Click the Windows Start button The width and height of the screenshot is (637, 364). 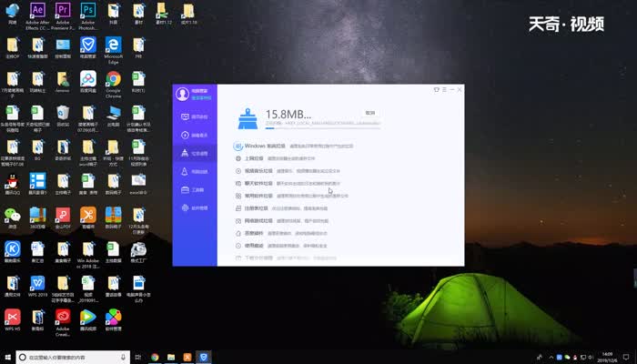pos(7,358)
